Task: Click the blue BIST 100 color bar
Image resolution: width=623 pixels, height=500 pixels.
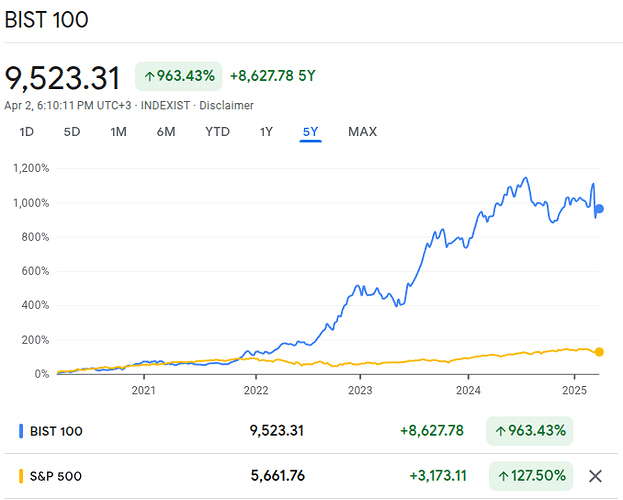Action: pyautogui.click(x=21, y=431)
